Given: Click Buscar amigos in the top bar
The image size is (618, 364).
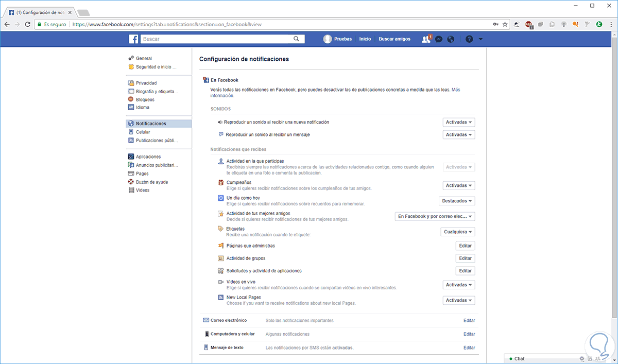Looking at the screenshot, I should coord(394,39).
